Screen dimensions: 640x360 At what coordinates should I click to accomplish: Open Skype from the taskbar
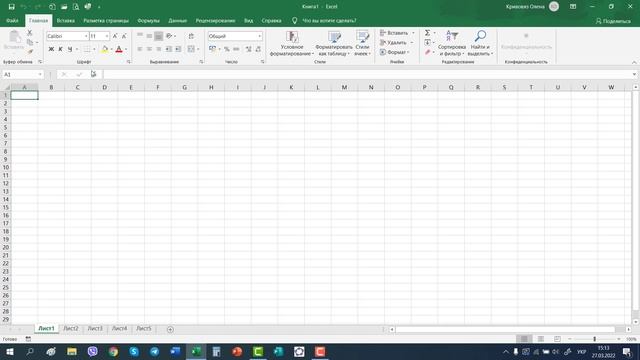(134, 351)
